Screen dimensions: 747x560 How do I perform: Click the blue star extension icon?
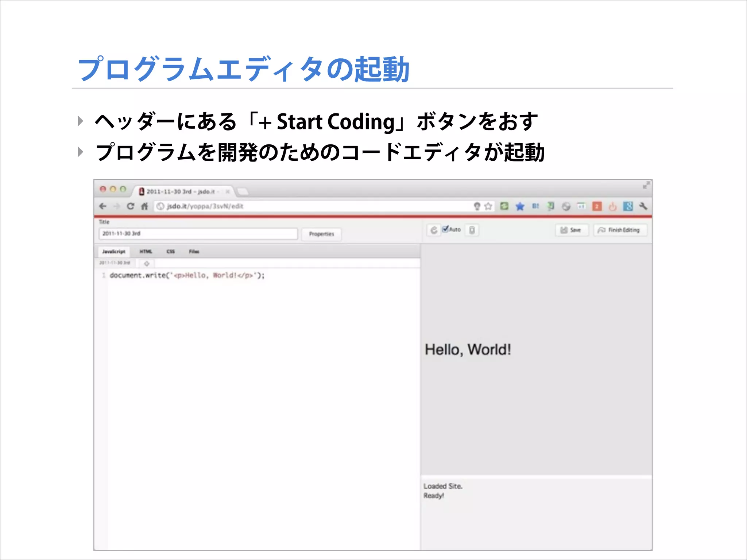click(520, 207)
